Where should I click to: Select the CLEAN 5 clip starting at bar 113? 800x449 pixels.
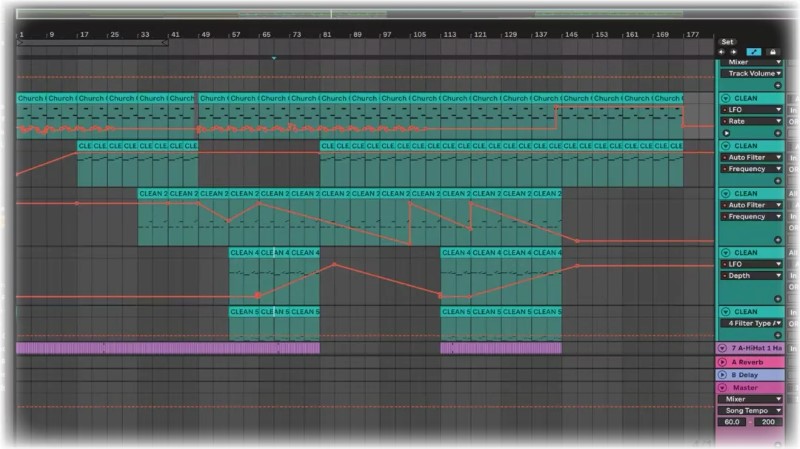pyautogui.click(x=456, y=312)
